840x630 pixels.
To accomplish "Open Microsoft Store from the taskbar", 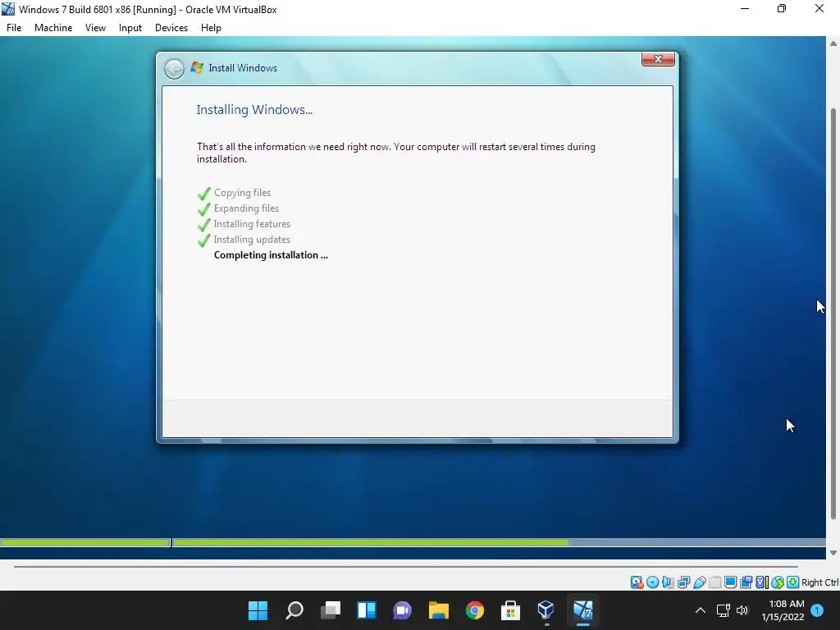I will pyautogui.click(x=510, y=610).
